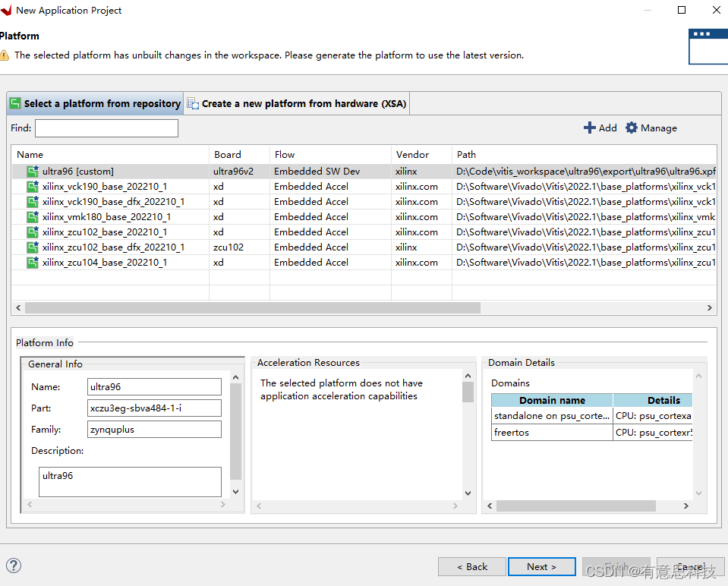The width and height of the screenshot is (728, 586).
Task: Select xilinx_zcu102_base_dfx_202210_1 platform
Action: tap(364, 247)
